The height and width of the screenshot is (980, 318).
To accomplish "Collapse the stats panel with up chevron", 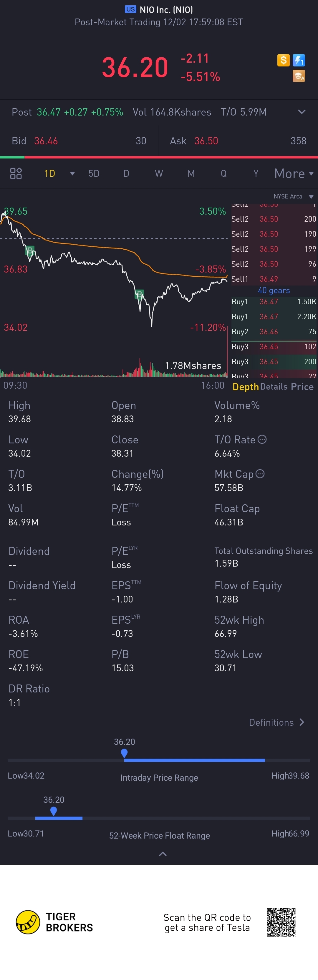I will point(163,854).
